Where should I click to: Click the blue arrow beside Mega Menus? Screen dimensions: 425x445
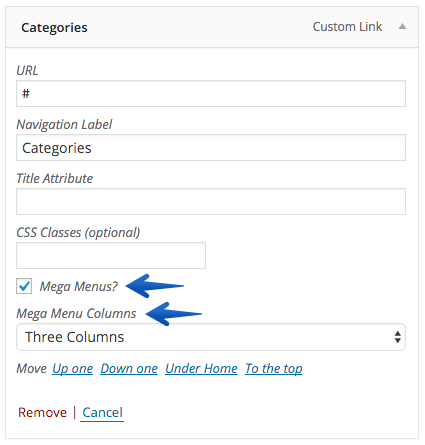(x=155, y=286)
